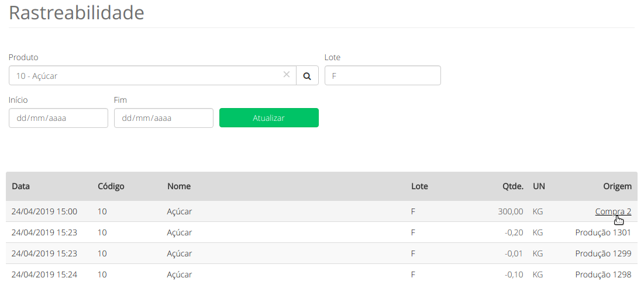Open the Produção 1299 origin link

603,253
